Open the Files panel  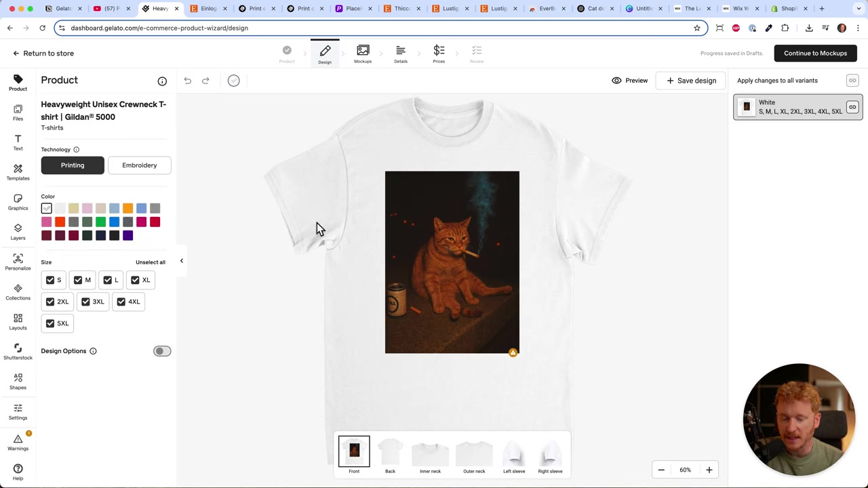coord(18,113)
